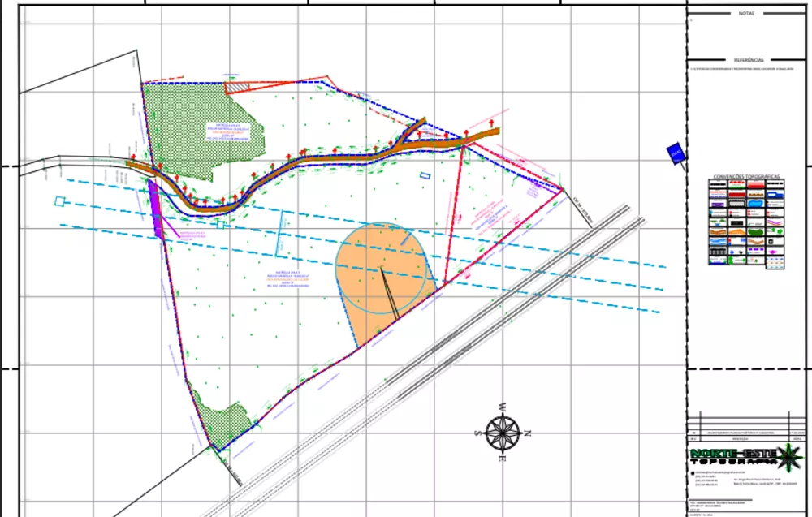Click the CONVENÇÕES TOPOGRÁFICAS legend title
Screen dimensions: 812x517
coord(745,176)
